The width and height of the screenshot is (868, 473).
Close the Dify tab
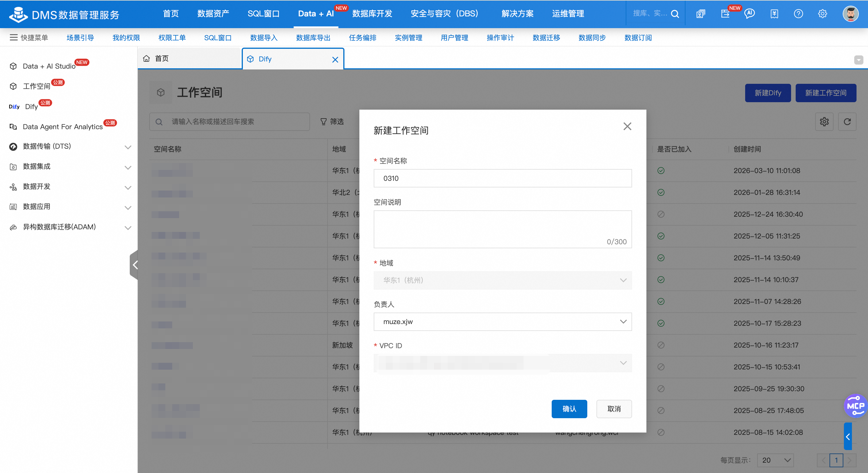(x=335, y=60)
